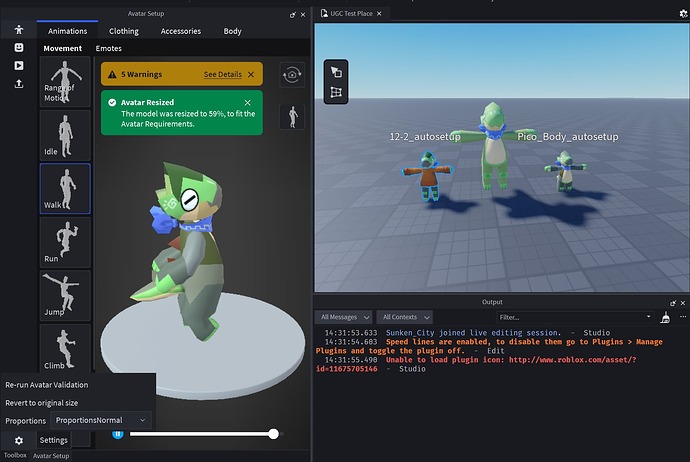Select the avatar figure sidebar icon
690x462 pixels.
click(18, 29)
